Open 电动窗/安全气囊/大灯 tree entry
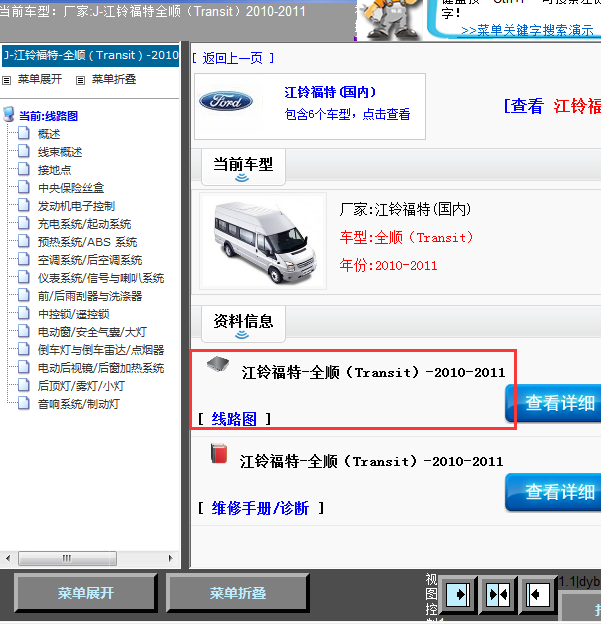Viewport: 601px width, 624px height. [x=92, y=332]
